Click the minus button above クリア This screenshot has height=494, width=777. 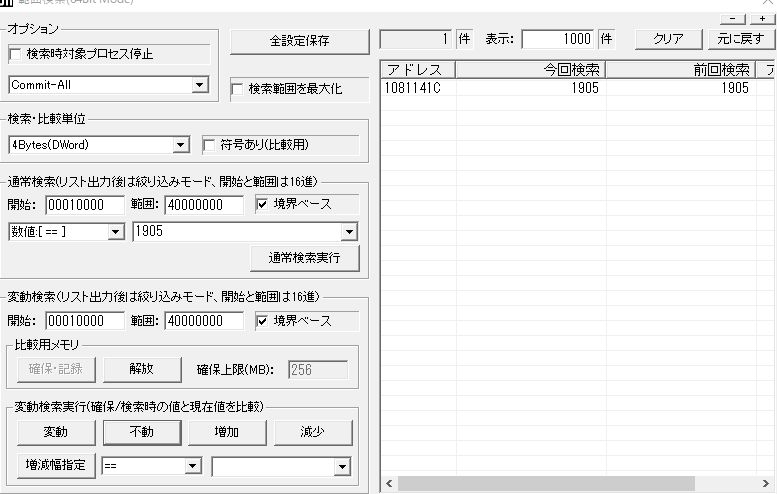[x=733, y=19]
